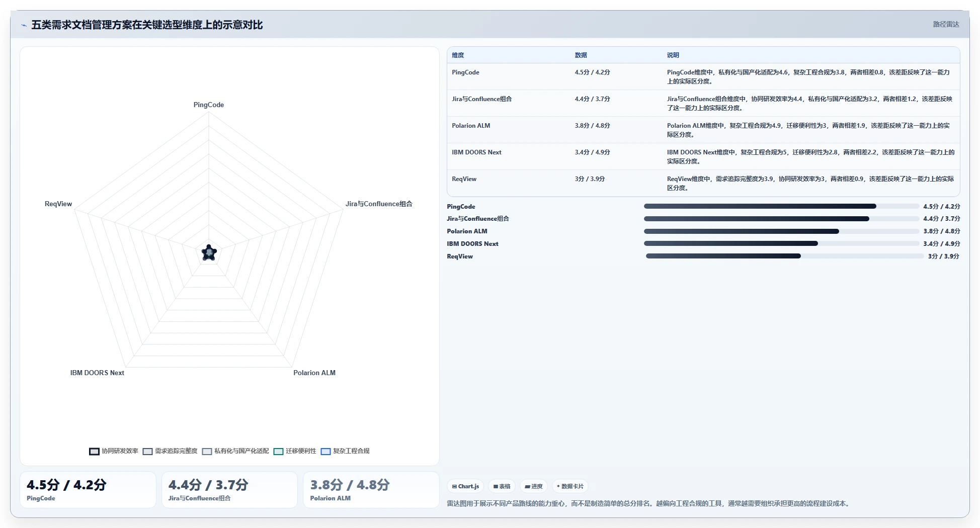The width and height of the screenshot is (980, 528).
Task: Open the Polarion ALM 3.8分 / 4.8分 card
Action: (x=371, y=490)
